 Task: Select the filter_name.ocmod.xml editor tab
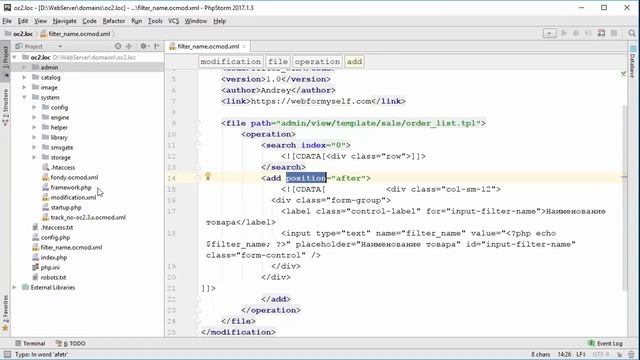point(208,46)
